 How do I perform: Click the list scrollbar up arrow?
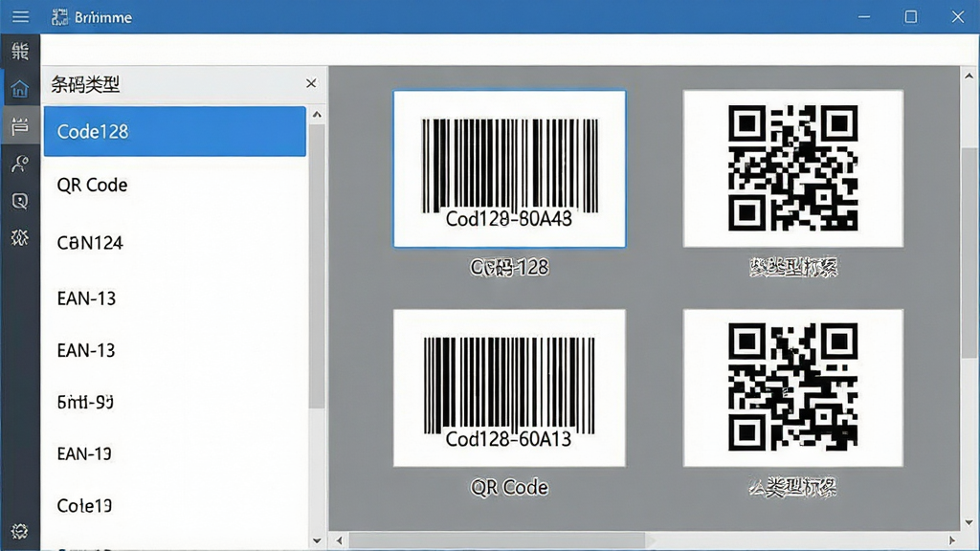coord(317,115)
